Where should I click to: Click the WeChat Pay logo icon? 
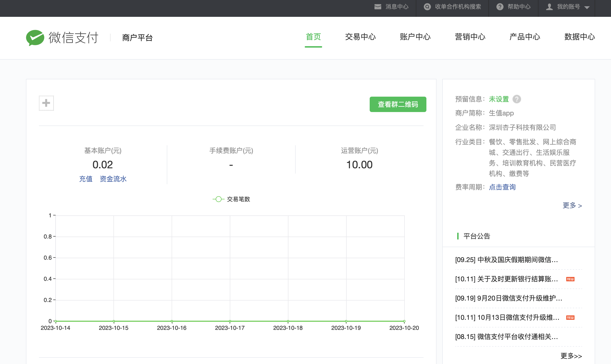(x=35, y=38)
